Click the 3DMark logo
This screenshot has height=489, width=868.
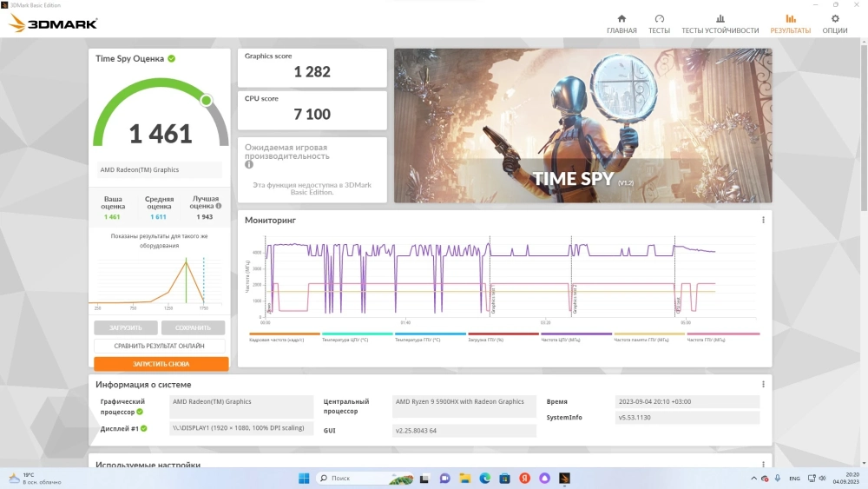53,23
